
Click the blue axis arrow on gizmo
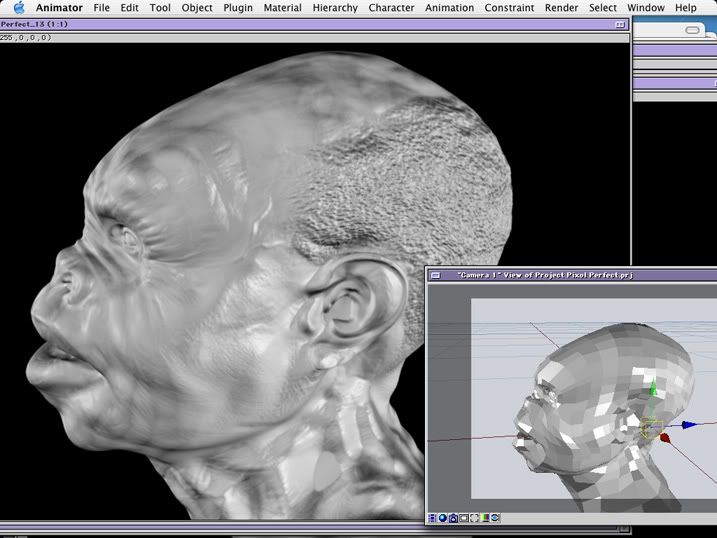point(689,425)
